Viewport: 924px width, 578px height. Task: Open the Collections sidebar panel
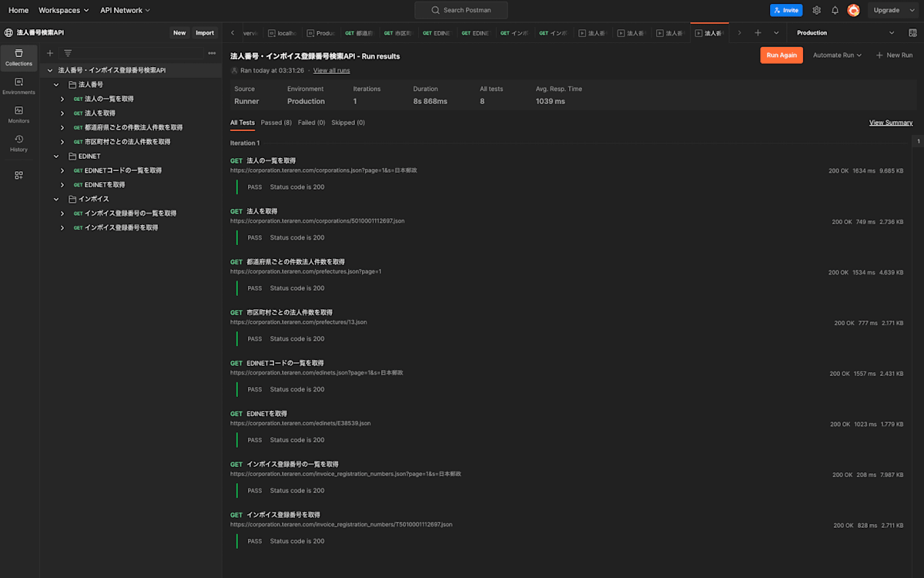18,58
